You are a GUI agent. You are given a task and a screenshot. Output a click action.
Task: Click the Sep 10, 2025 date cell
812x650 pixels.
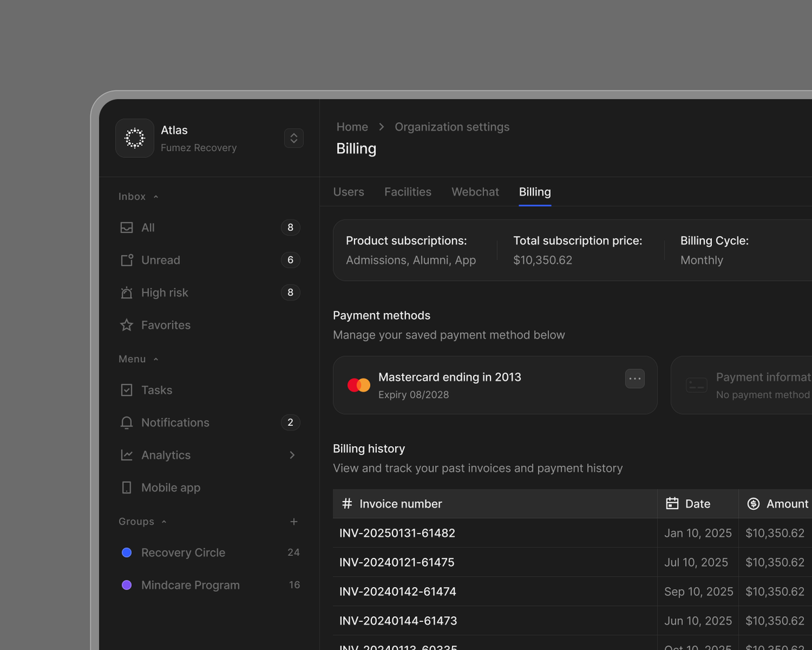(x=698, y=591)
